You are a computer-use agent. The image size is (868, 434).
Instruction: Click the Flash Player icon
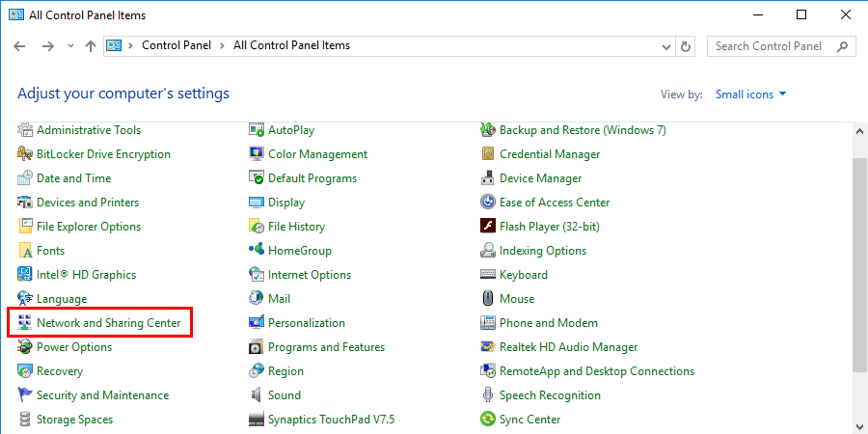click(x=488, y=227)
